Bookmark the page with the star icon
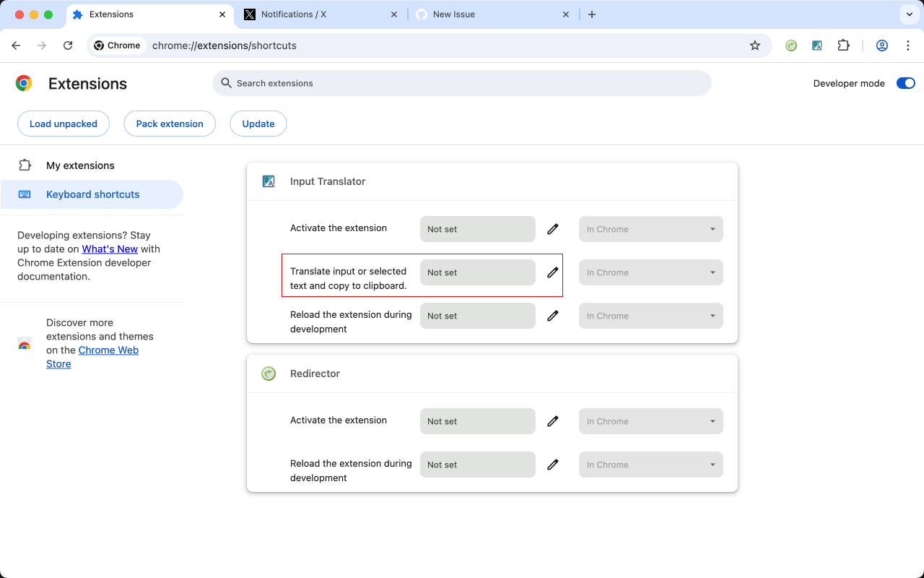 [754, 46]
